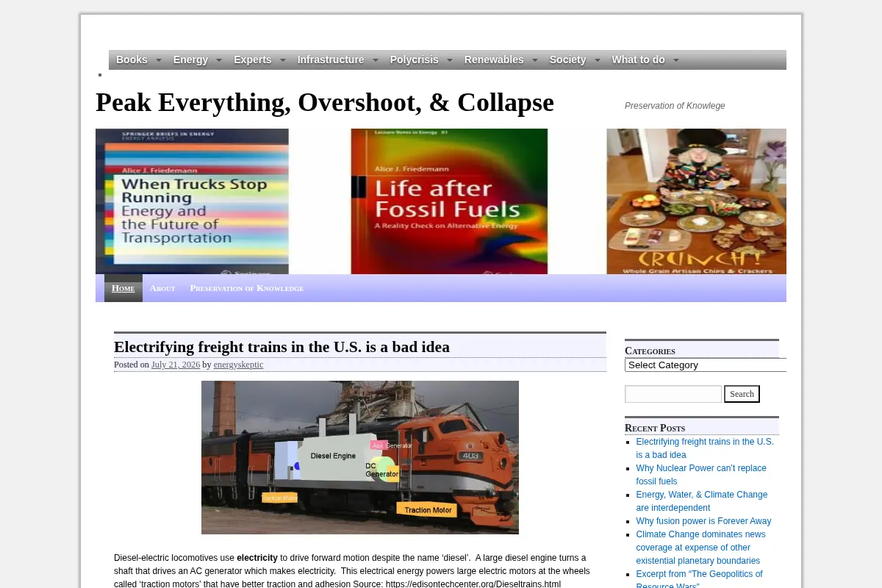Expand the Renewables dropdown arrow
This screenshot has height=588, width=882.
(534, 60)
